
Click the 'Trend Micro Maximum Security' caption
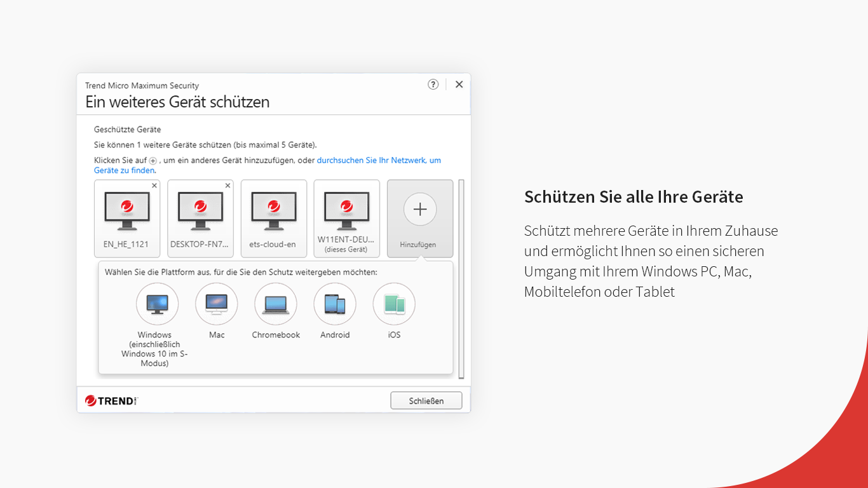pos(142,85)
